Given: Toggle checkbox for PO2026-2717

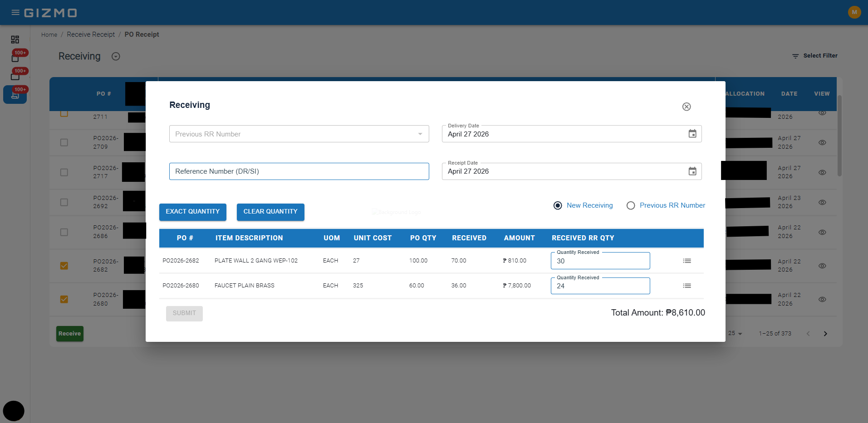Looking at the screenshot, I should [64, 172].
